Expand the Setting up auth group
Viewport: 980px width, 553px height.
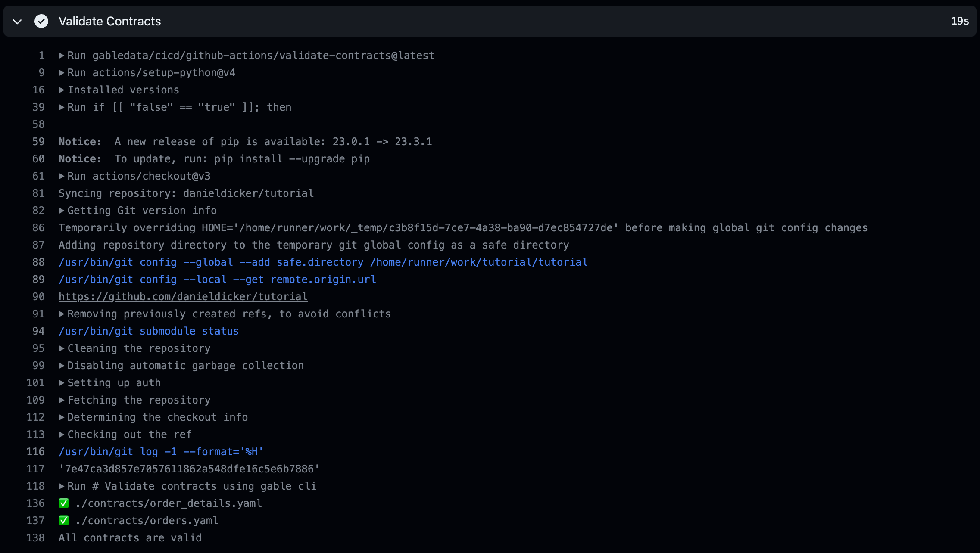point(61,383)
